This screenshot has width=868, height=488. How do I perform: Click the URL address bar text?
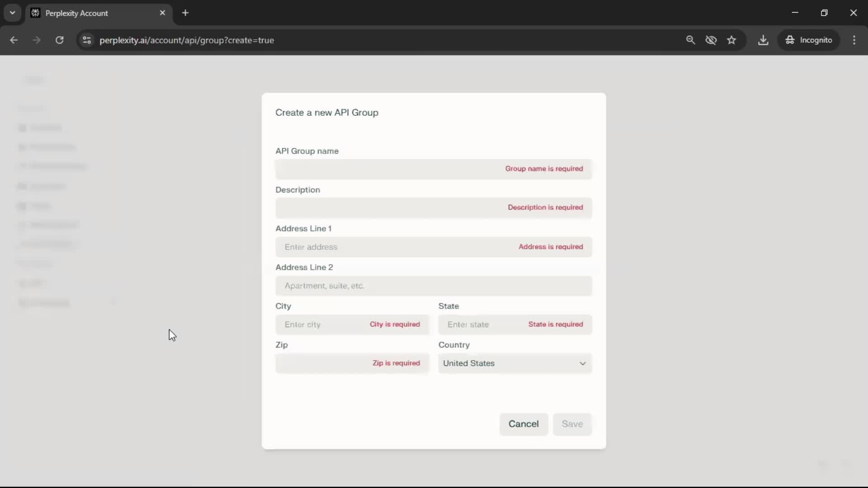[x=187, y=40]
